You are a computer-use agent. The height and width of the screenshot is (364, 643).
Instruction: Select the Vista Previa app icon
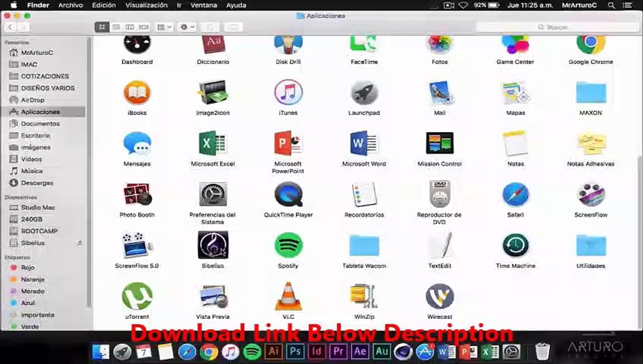(213, 297)
